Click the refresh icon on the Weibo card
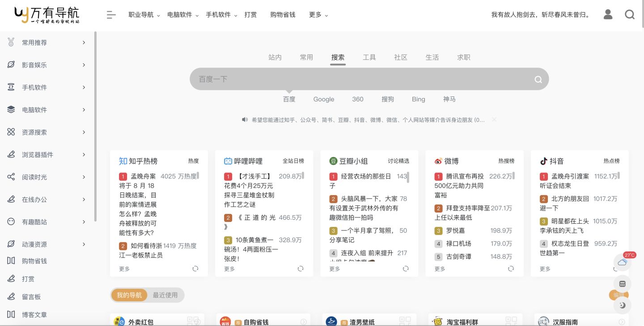 pyautogui.click(x=511, y=268)
